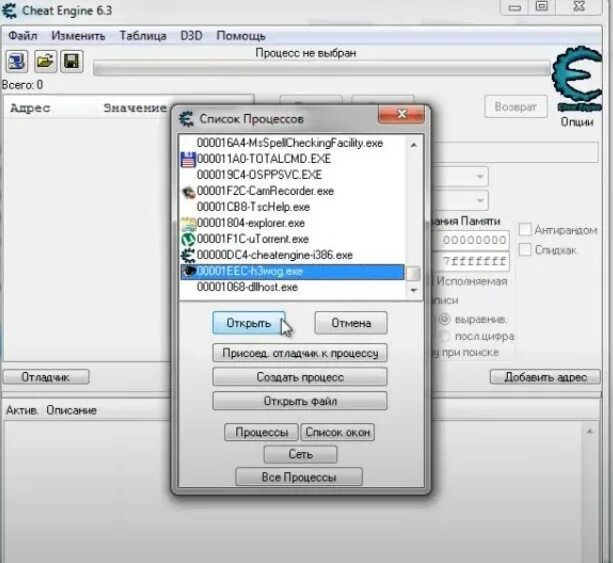
Task: Select 00001F2C-CamRecorder.exe row
Action: tap(293, 191)
